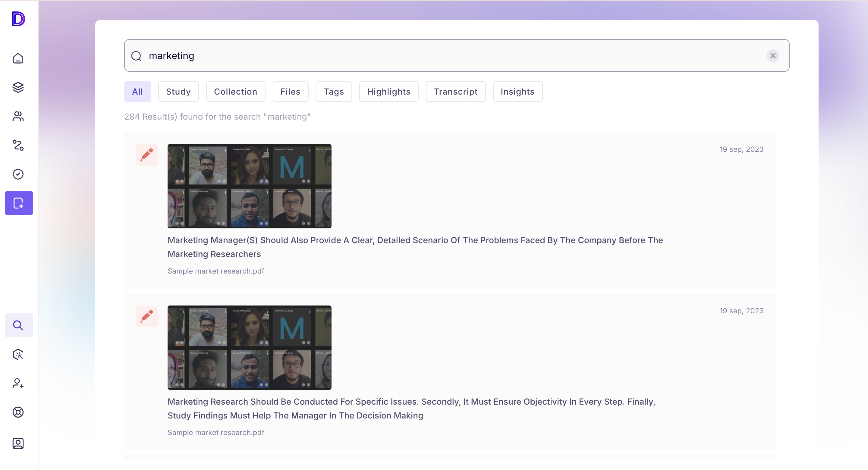Click the highlighted add-note sidebar icon
The width and height of the screenshot is (868, 470).
click(x=19, y=203)
